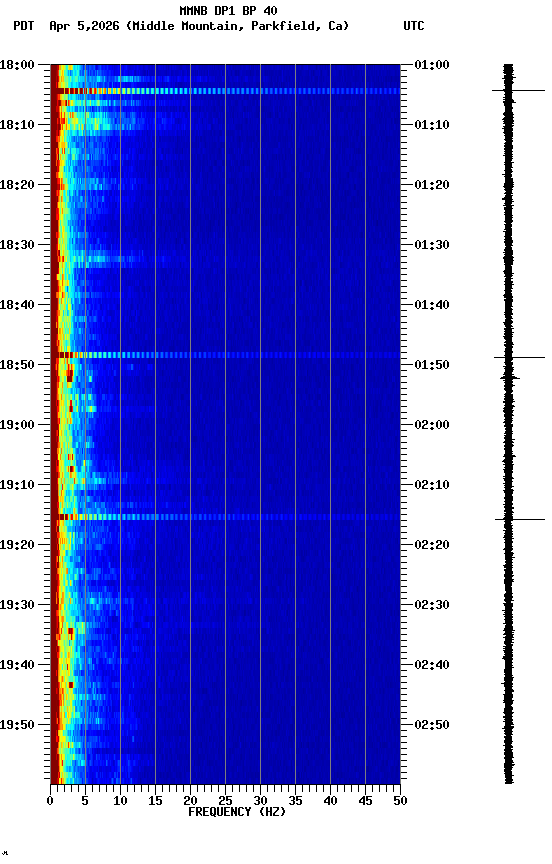
Task: Click the '01:10' UTC time label
Action: point(432,125)
